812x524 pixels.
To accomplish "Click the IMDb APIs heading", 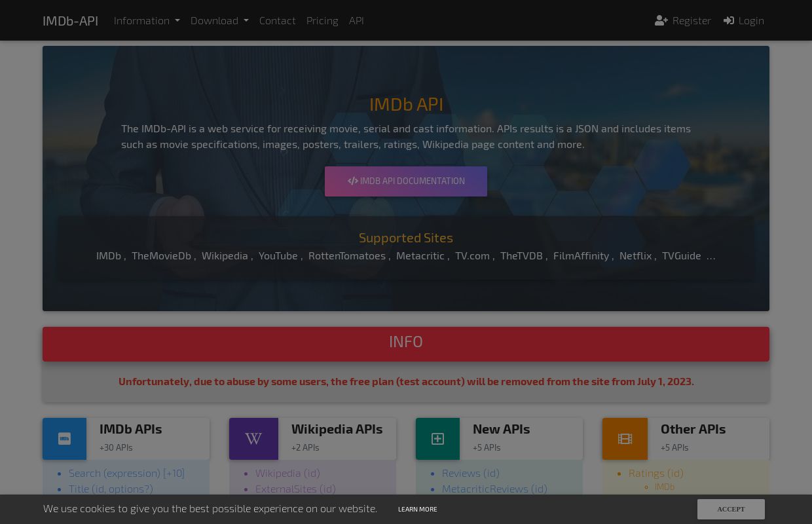I will point(130,429).
